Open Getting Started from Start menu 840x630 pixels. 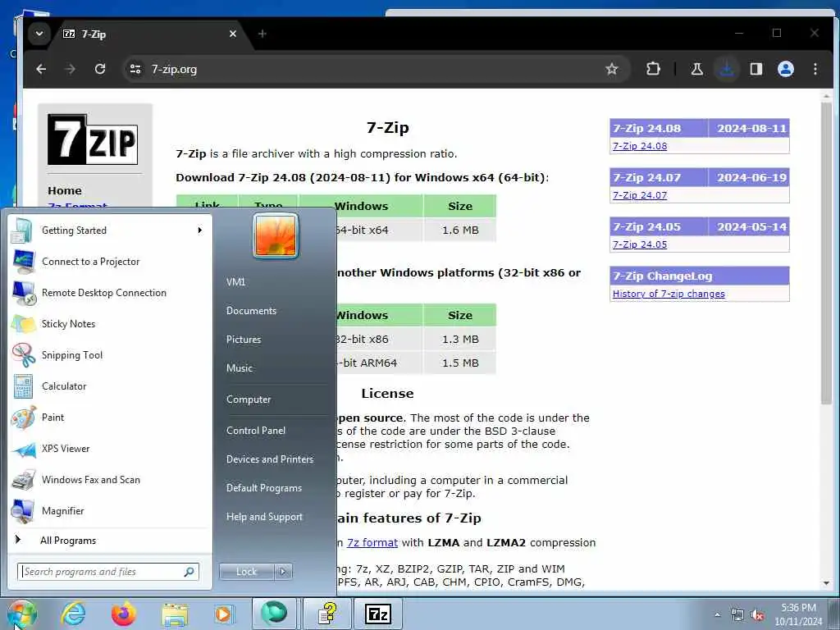pyautogui.click(x=109, y=231)
